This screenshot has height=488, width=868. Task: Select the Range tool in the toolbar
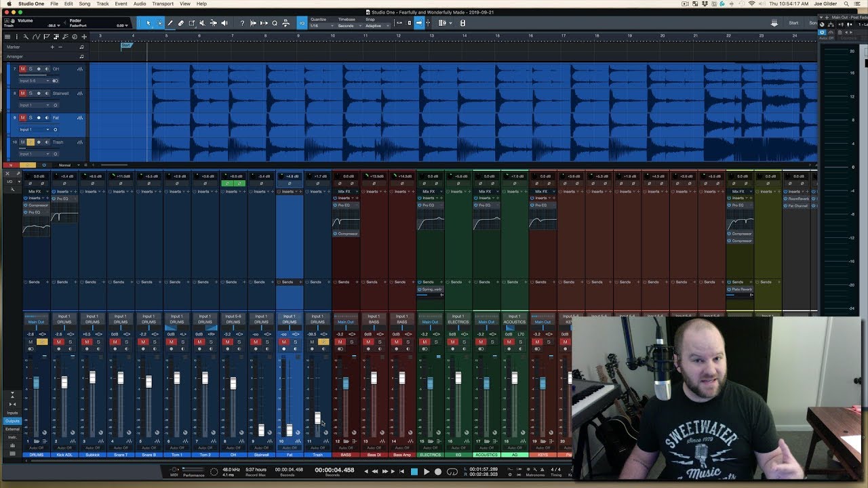[x=159, y=23]
